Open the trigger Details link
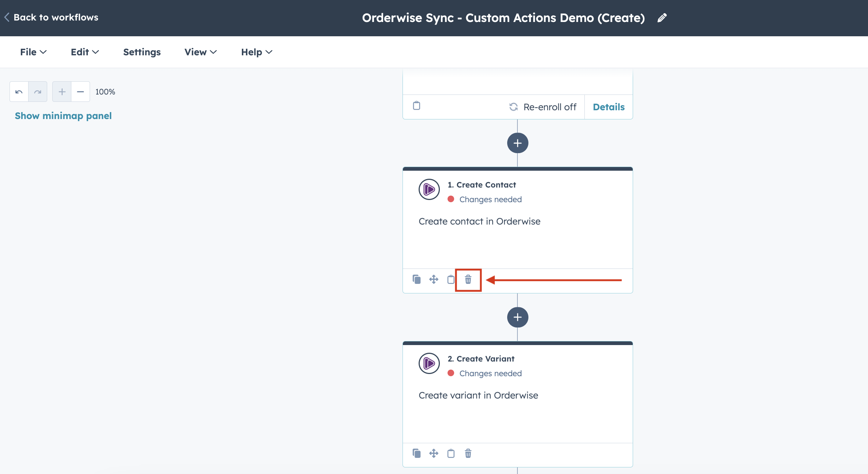The width and height of the screenshot is (868, 474). 609,107
